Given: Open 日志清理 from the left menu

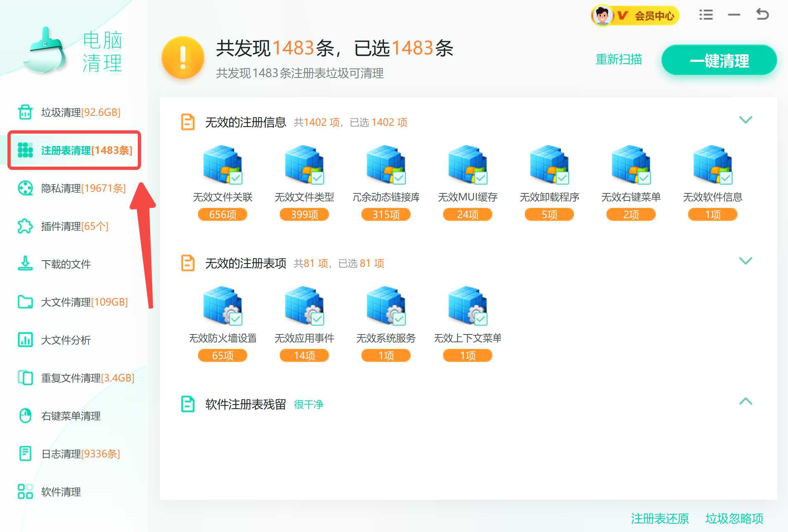Looking at the screenshot, I should pyautogui.click(x=79, y=454).
